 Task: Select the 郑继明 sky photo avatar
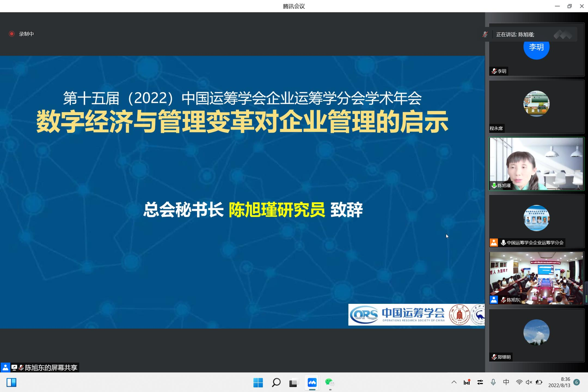click(536, 332)
